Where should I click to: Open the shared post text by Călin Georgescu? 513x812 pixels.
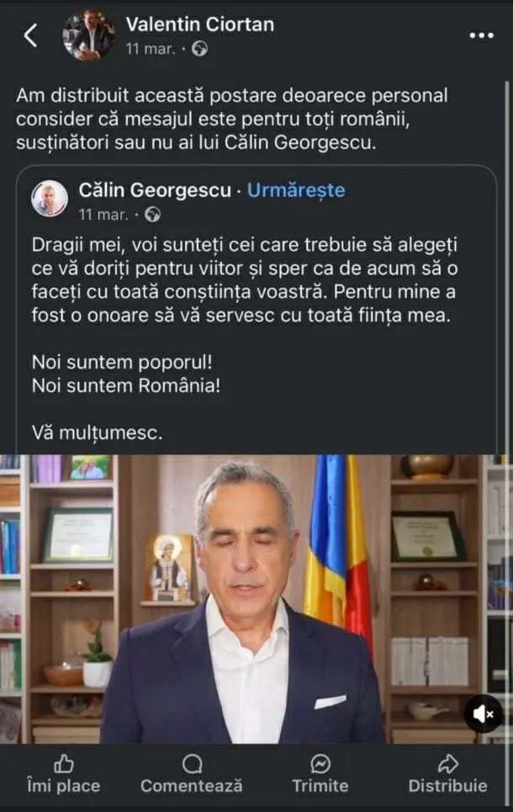pos(245,338)
